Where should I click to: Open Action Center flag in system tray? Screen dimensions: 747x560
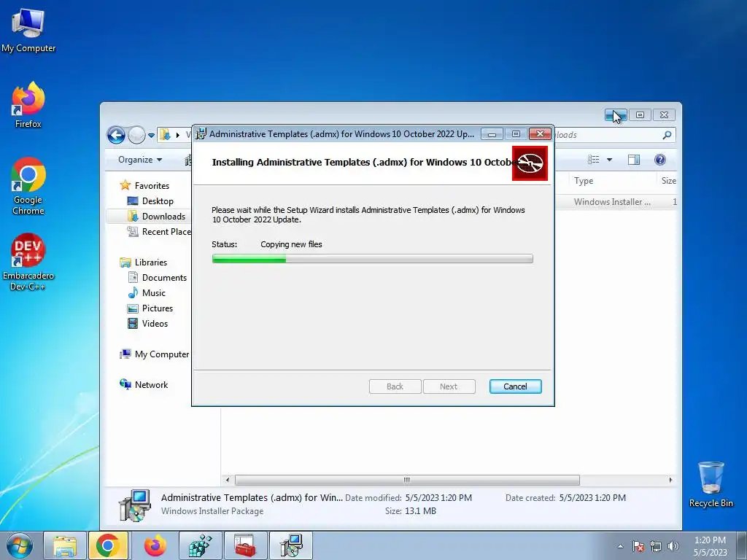coord(638,546)
